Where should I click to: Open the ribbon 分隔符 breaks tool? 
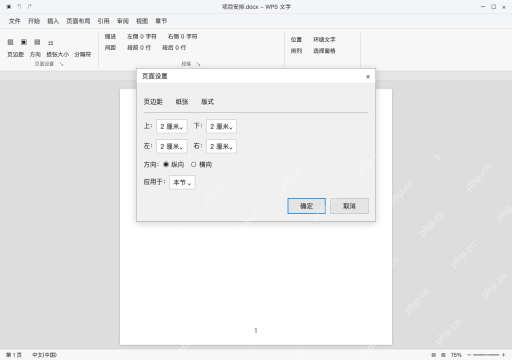[x=83, y=54]
